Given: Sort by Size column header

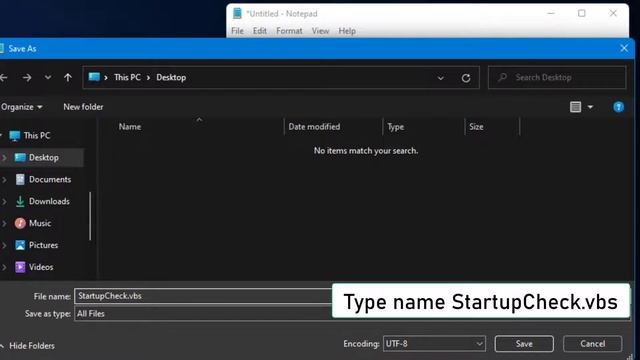Looking at the screenshot, I should click(476, 127).
